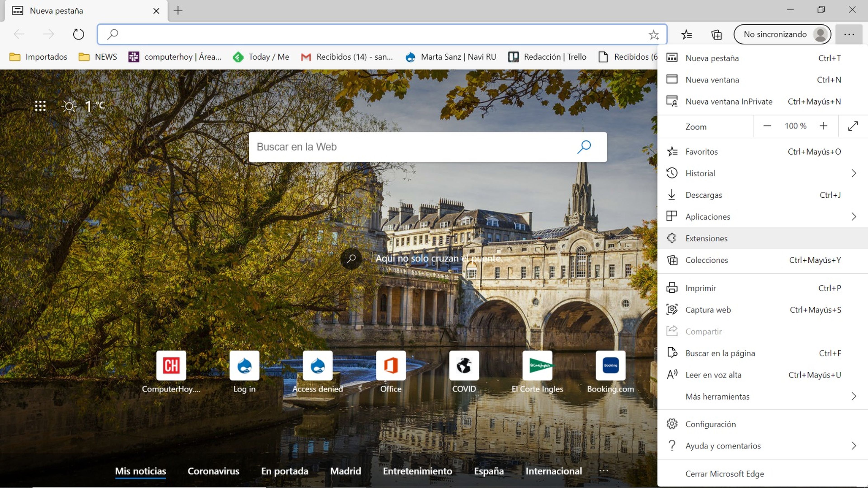
Task: Click the No sincronizando profile button
Action: [782, 34]
